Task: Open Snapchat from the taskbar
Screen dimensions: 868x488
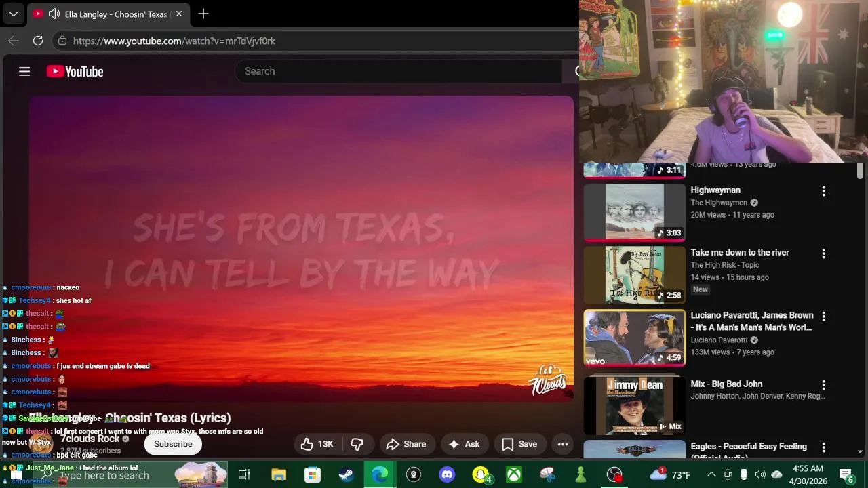Action: click(x=481, y=474)
